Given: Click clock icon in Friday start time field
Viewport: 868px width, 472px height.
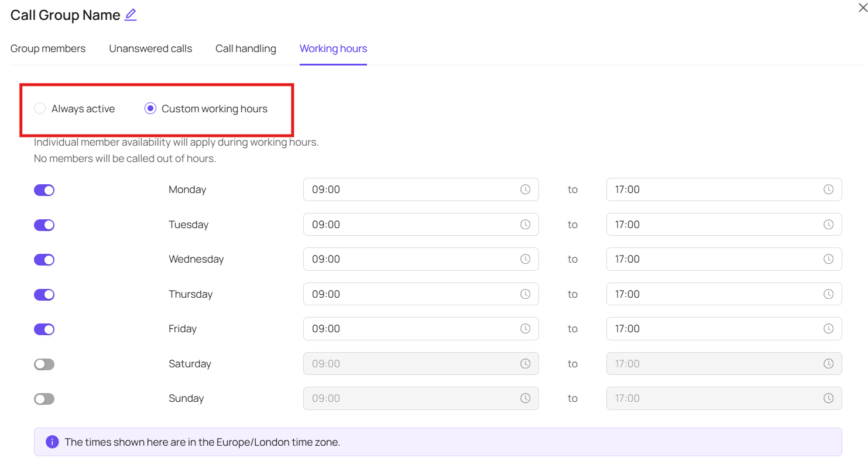Looking at the screenshot, I should pos(526,329).
